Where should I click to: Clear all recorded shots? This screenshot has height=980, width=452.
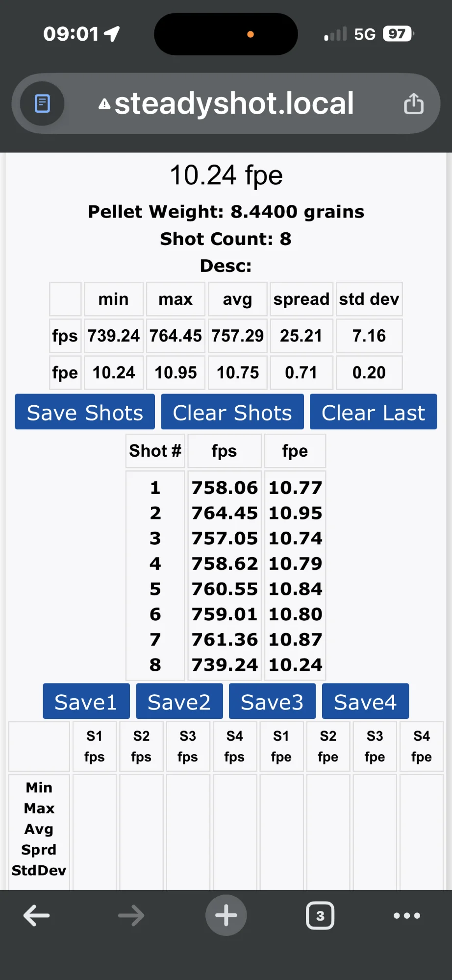pyautogui.click(x=232, y=412)
